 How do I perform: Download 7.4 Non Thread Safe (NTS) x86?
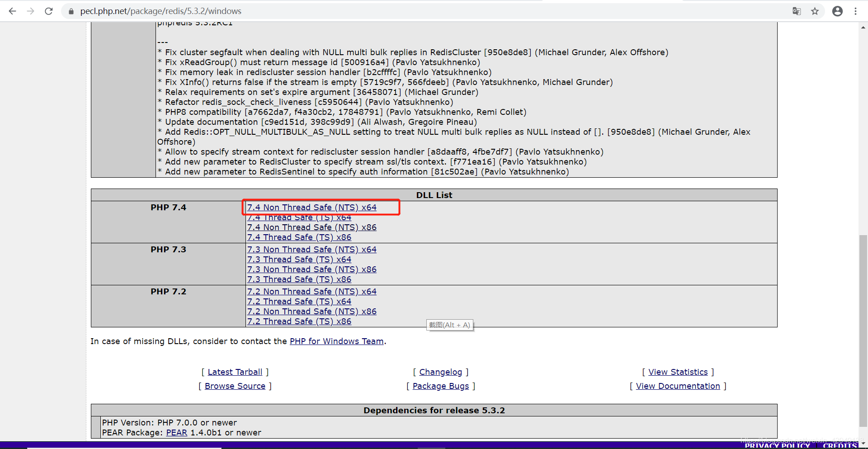312,227
